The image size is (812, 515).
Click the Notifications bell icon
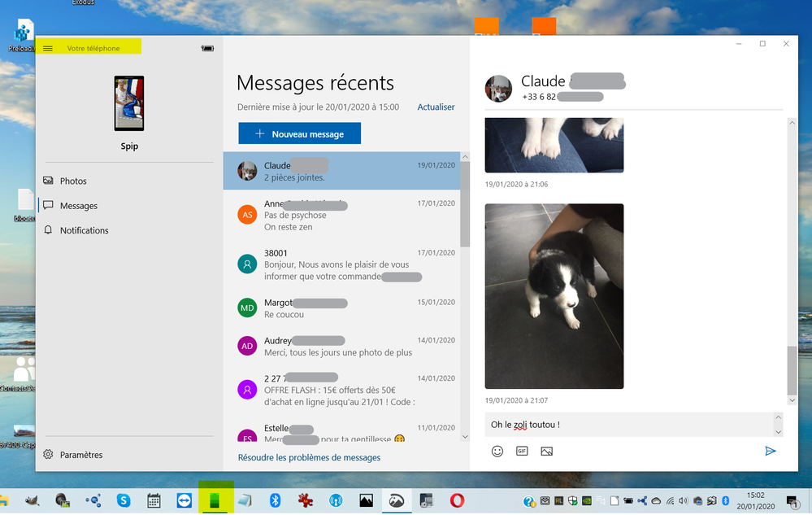click(48, 230)
